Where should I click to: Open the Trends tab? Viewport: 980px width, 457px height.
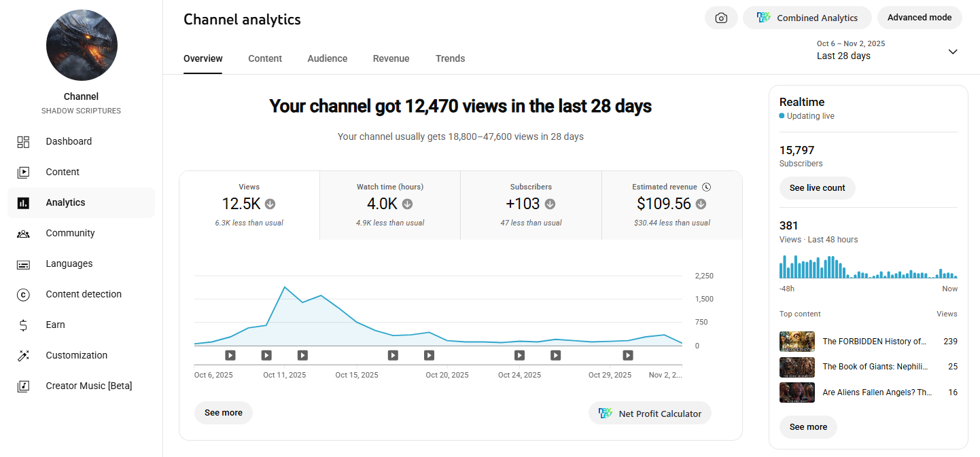[450, 58]
